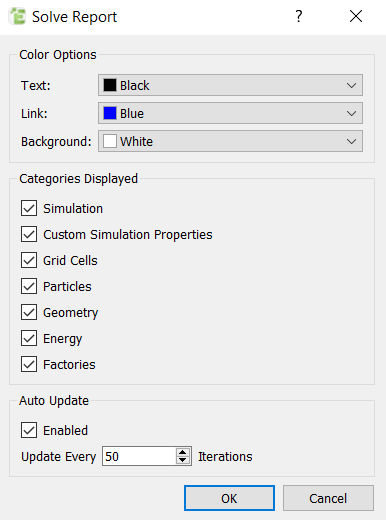Viewport: 386px width, 520px height.
Task: Close the Solve Report dialog
Action: click(356, 16)
